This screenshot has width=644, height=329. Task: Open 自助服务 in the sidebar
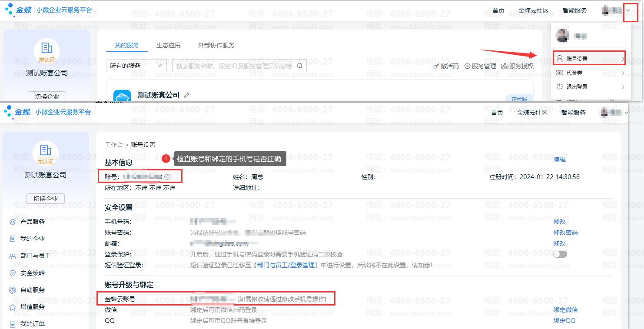coord(32,290)
